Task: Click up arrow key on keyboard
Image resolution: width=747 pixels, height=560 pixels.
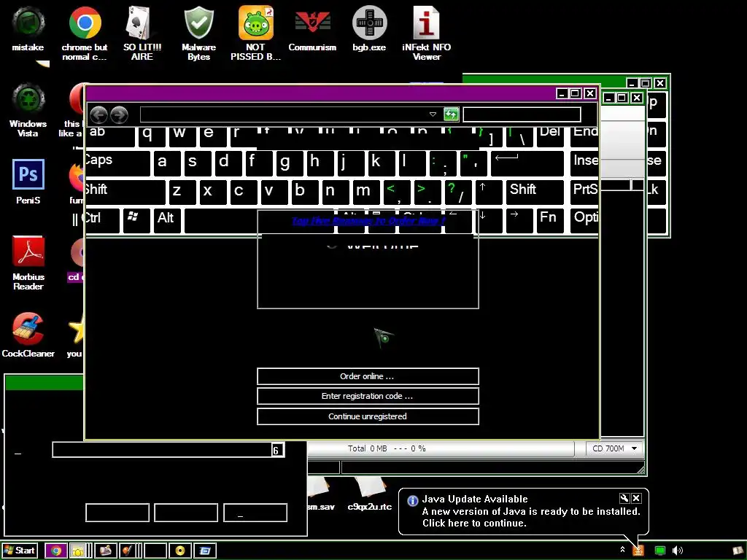Action: point(489,192)
